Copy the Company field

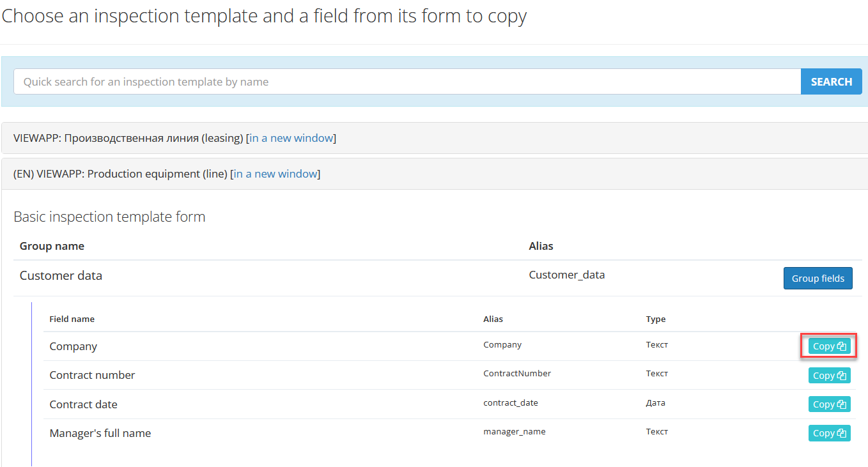point(829,346)
